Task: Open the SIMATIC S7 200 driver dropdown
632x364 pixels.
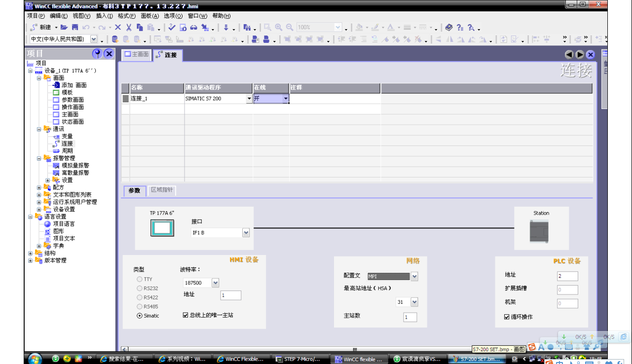Action: pos(249,99)
